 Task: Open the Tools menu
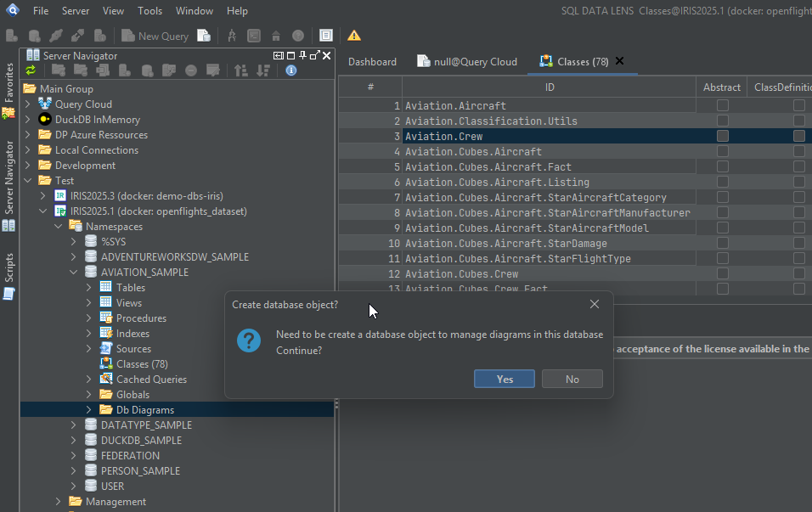tap(149, 11)
